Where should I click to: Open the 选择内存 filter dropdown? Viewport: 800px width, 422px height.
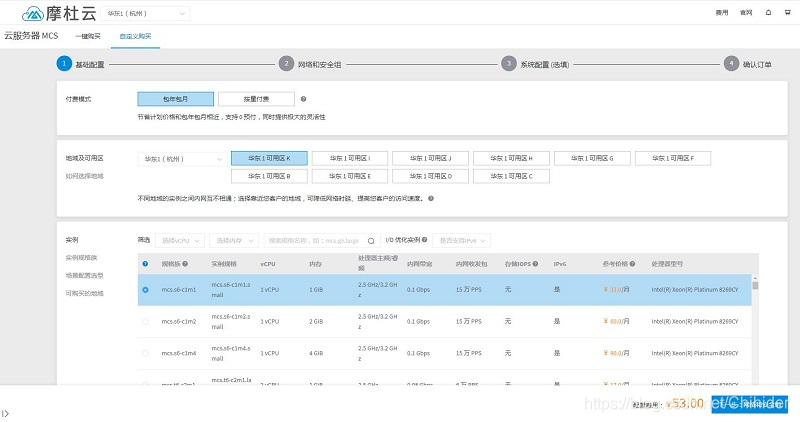click(x=234, y=240)
